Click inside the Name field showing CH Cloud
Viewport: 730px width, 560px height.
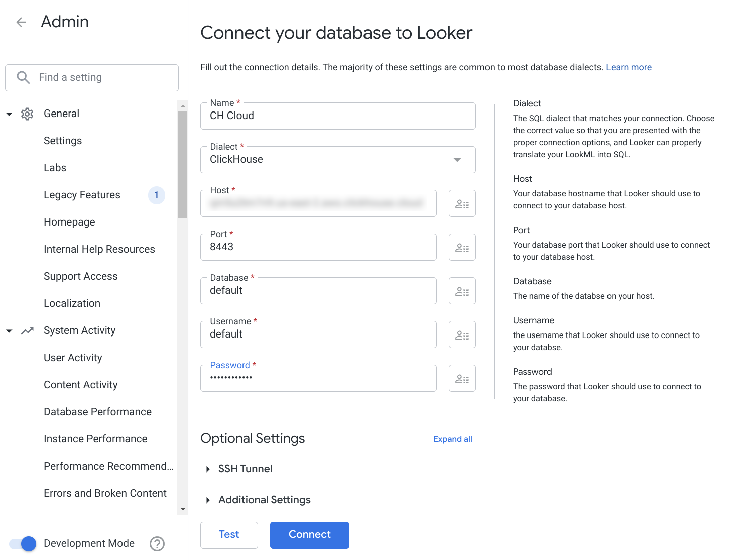tap(337, 116)
